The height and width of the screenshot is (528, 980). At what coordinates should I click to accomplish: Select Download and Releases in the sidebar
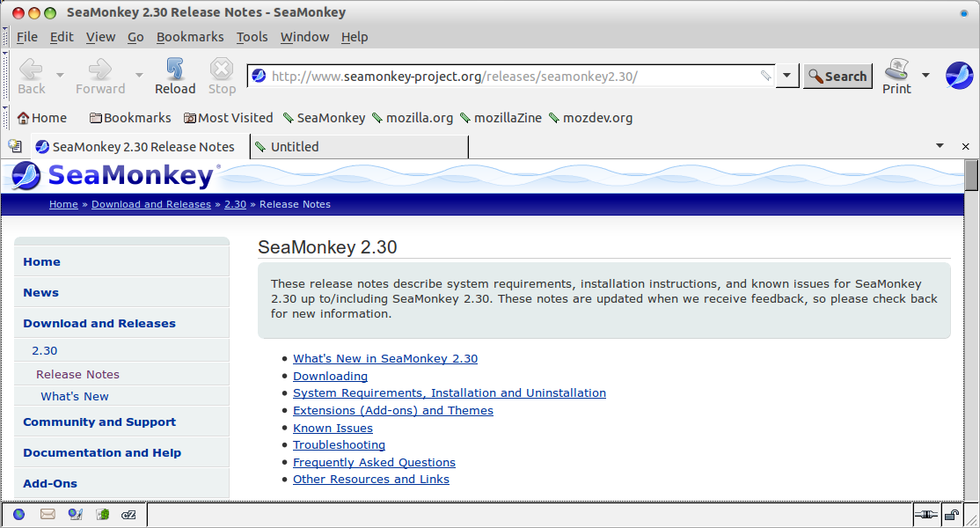coord(122,323)
